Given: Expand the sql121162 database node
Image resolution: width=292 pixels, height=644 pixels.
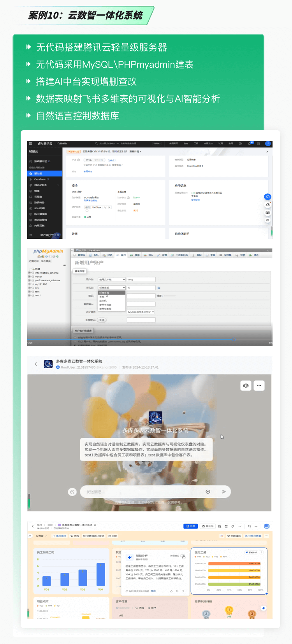Looking at the screenshot, I should click(30, 284).
